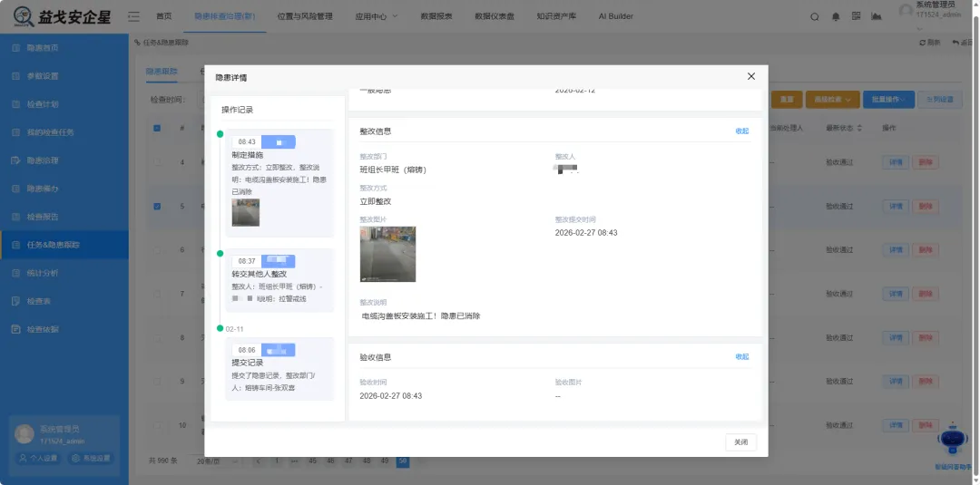Click the 检查依据 sidebar icon

(x=16, y=329)
